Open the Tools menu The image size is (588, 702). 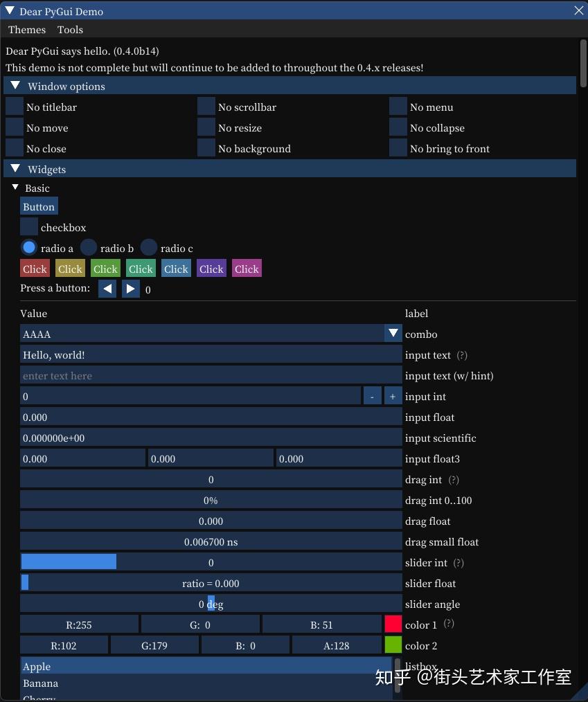[x=69, y=29]
